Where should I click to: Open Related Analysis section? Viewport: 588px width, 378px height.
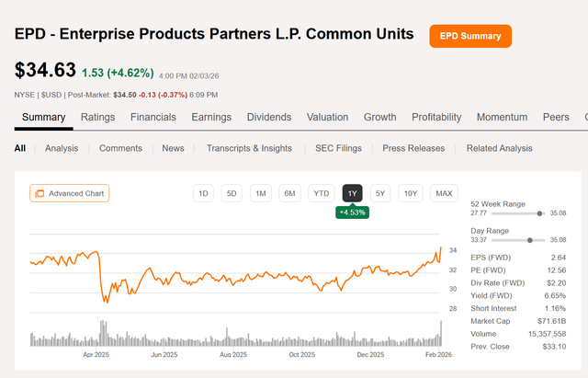click(499, 148)
